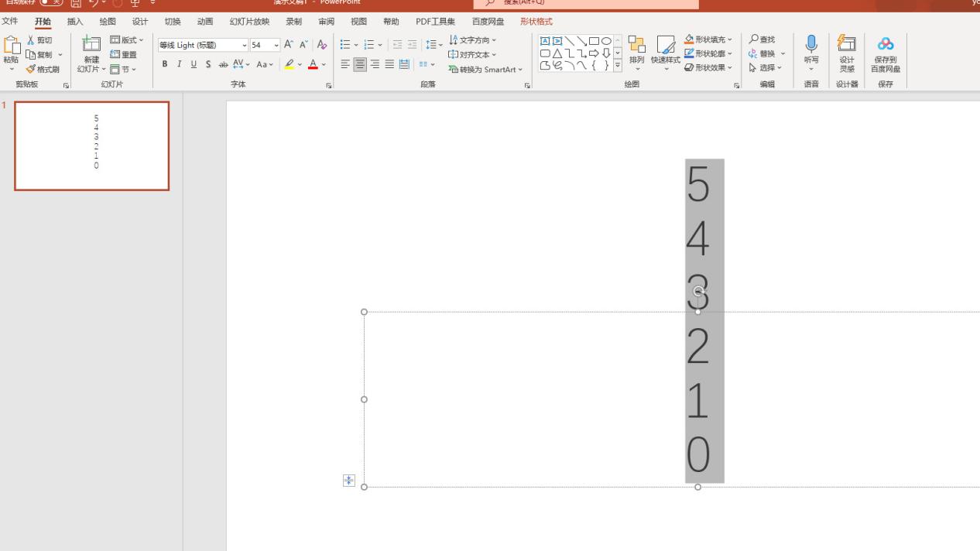Switch to the Insert (插入) tab
The width and height of the screenshot is (980, 551).
pyautogui.click(x=75, y=22)
